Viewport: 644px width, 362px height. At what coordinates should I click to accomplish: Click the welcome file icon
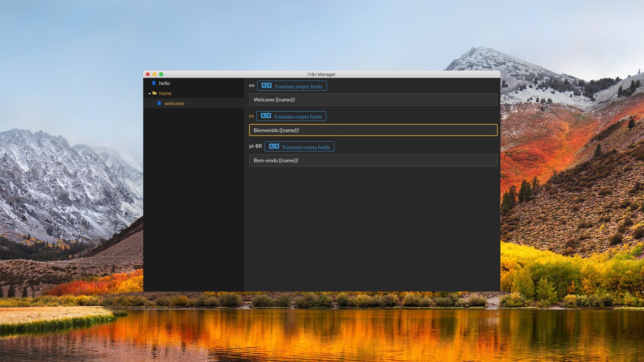pos(159,103)
